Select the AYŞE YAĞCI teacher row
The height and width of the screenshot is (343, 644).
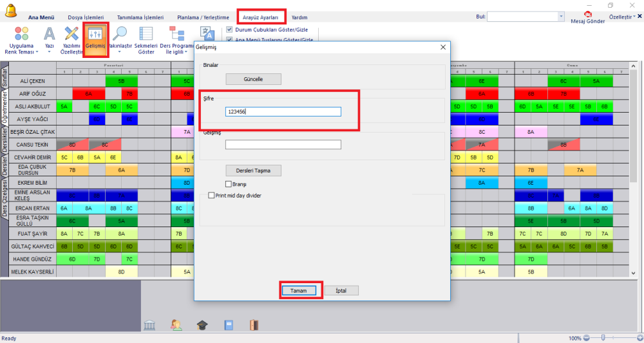click(x=32, y=119)
